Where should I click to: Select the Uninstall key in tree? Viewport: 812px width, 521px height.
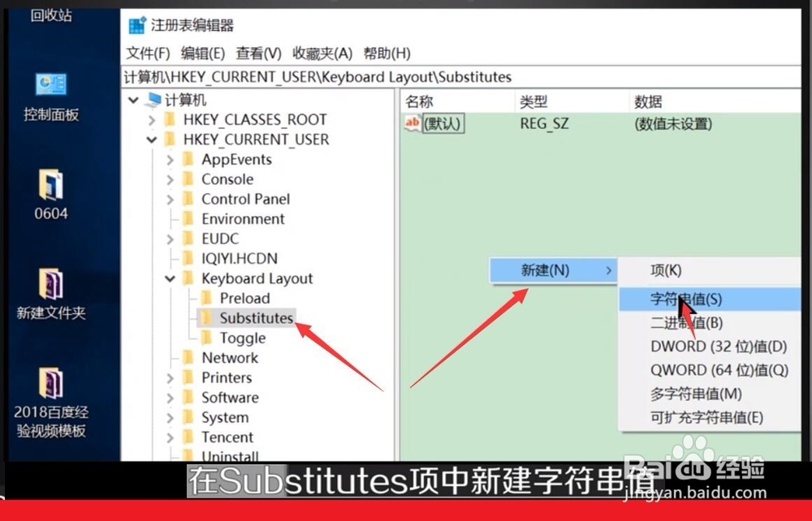(x=230, y=456)
